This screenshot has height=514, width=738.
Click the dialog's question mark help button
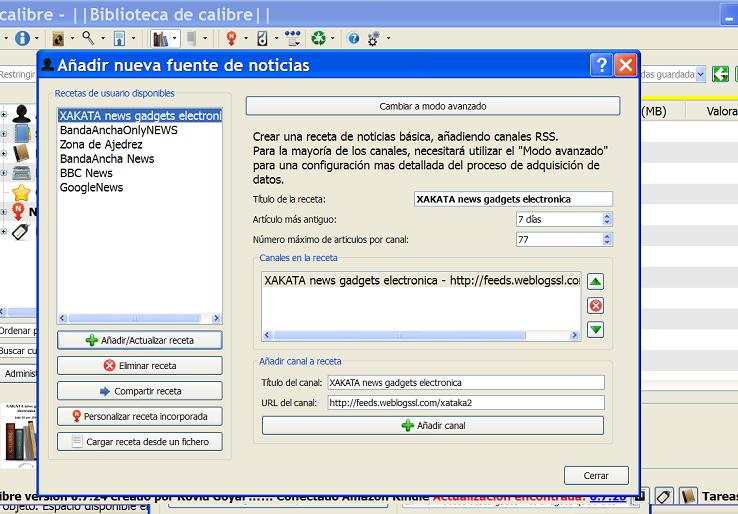(x=601, y=64)
